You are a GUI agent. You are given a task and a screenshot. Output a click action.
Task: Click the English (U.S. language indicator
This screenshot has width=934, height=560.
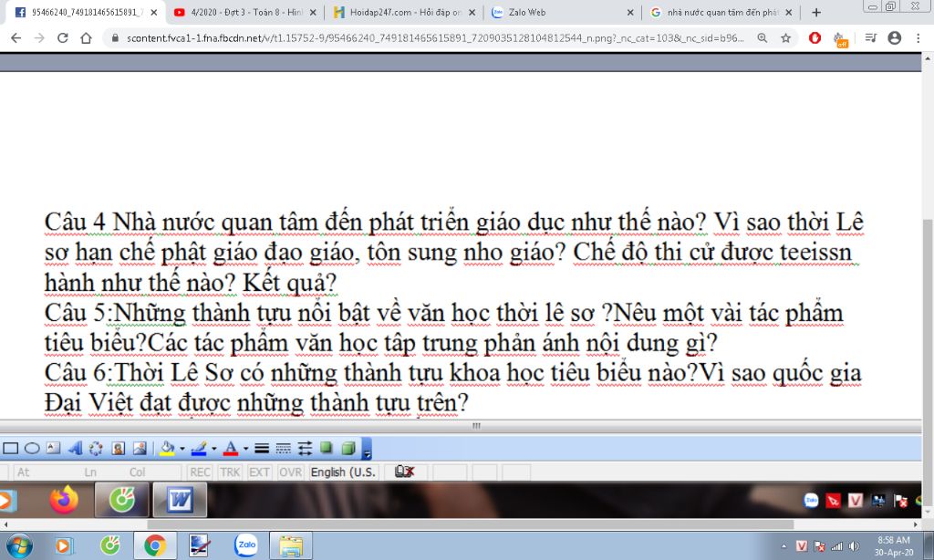343,472
